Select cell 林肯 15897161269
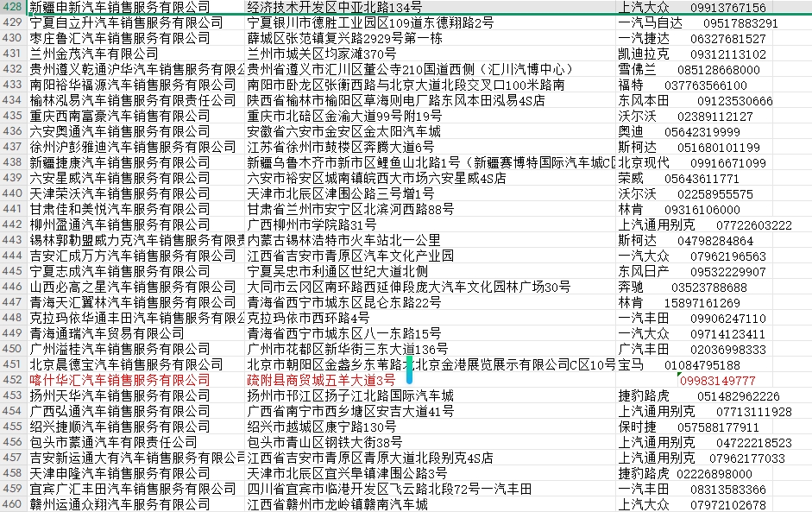The height and width of the screenshot is (512, 812). click(679, 303)
